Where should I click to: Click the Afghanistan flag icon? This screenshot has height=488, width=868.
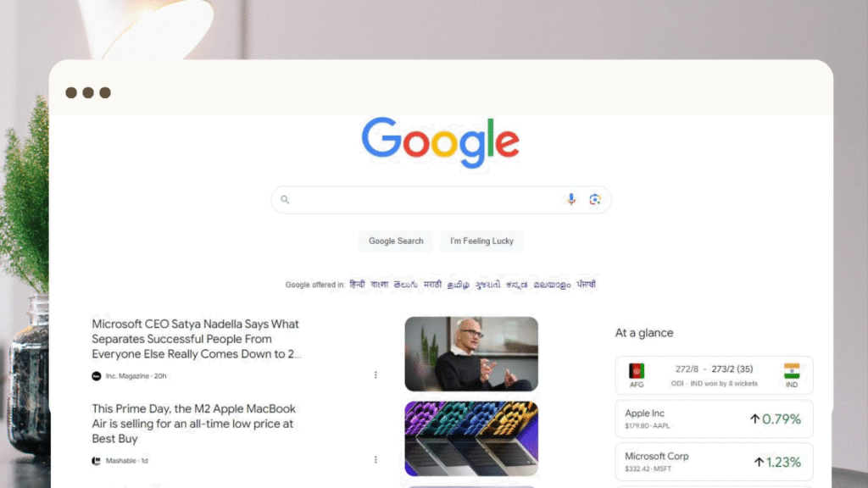tap(637, 370)
